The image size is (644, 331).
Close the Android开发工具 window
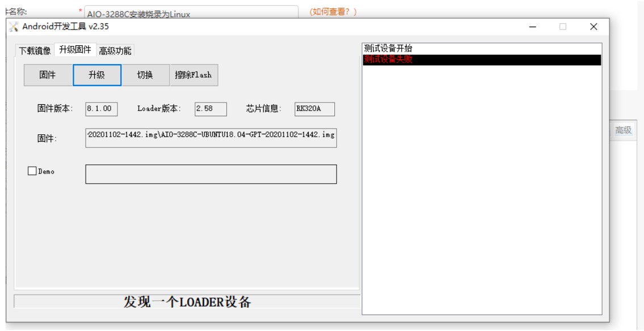click(594, 27)
